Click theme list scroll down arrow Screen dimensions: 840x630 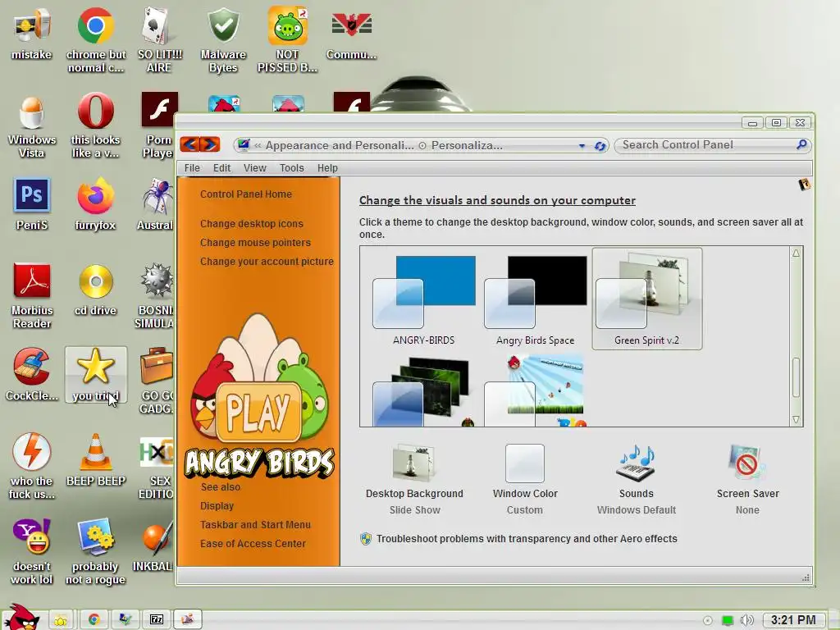(796, 419)
